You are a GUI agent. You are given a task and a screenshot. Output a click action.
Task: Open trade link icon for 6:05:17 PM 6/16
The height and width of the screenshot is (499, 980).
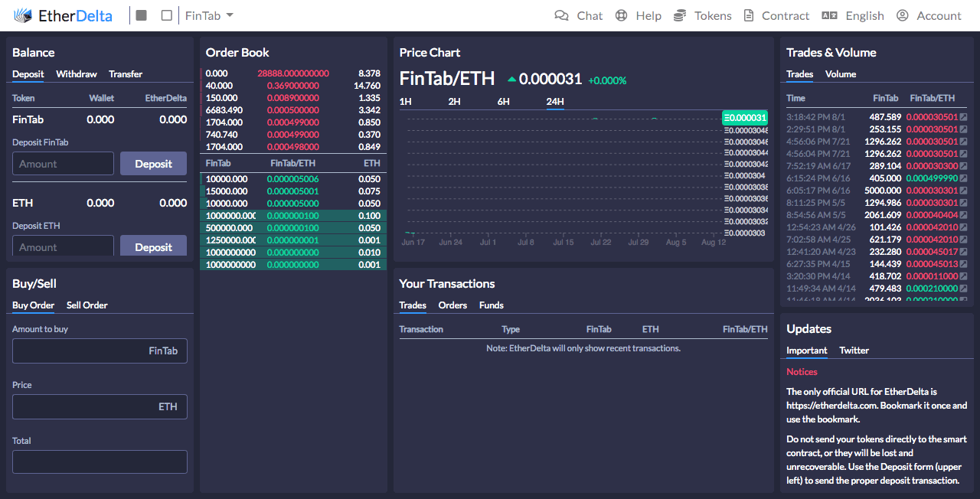click(963, 191)
